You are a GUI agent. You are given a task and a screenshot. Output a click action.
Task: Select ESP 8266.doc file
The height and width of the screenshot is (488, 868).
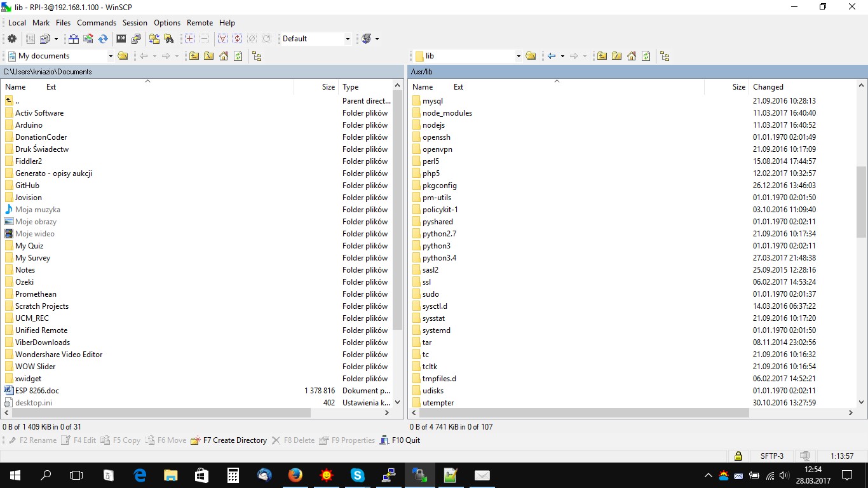(x=37, y=391)
